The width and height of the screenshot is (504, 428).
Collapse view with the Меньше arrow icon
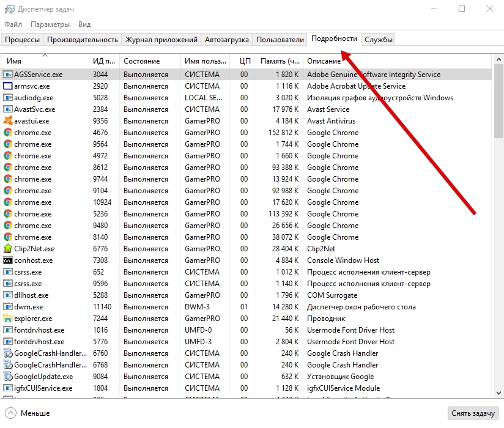10,413
